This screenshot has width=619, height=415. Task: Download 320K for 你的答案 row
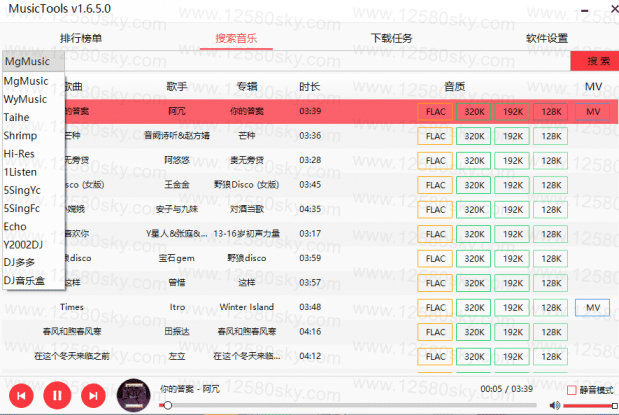(473, 112)
